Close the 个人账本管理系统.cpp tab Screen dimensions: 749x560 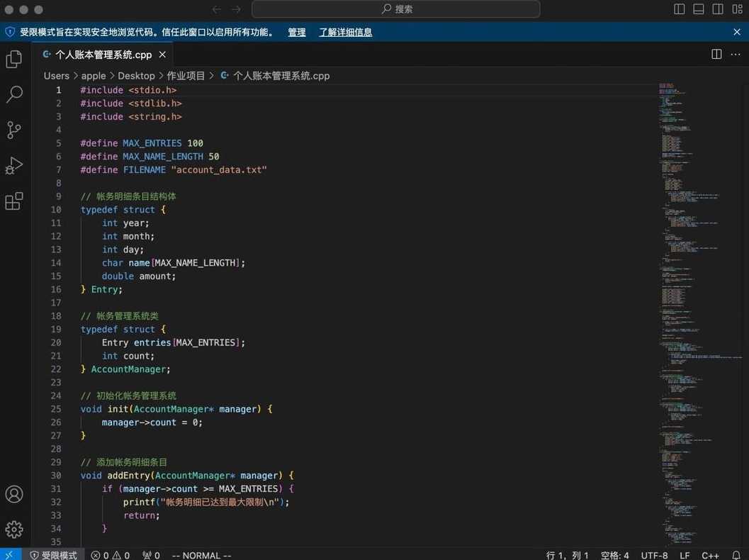click(x=162, y=55)
